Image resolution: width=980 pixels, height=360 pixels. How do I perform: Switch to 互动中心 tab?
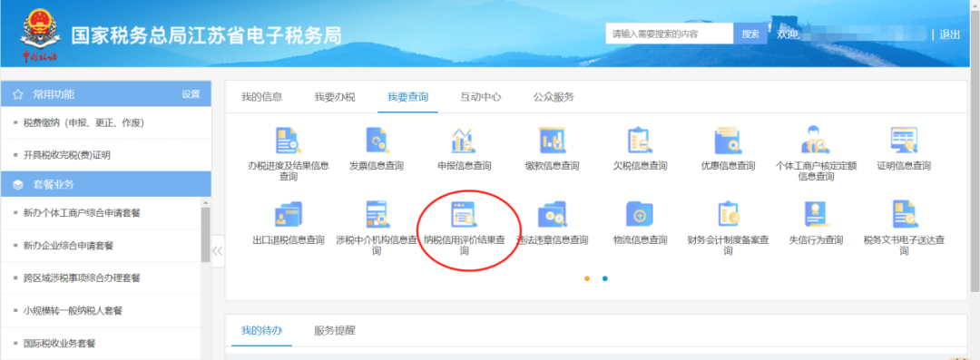pyautogui.click(x=481, y=97)
